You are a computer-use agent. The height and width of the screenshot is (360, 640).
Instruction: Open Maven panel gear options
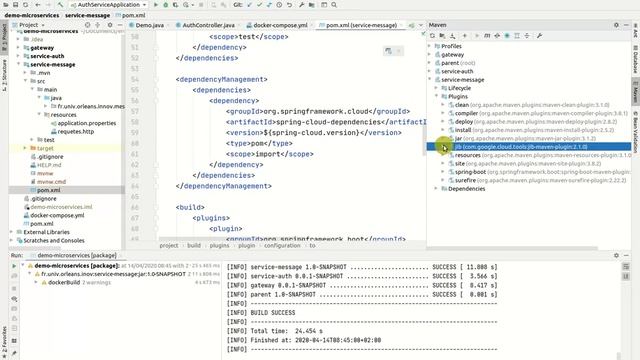pyautogui.click(x=616, y=25)
